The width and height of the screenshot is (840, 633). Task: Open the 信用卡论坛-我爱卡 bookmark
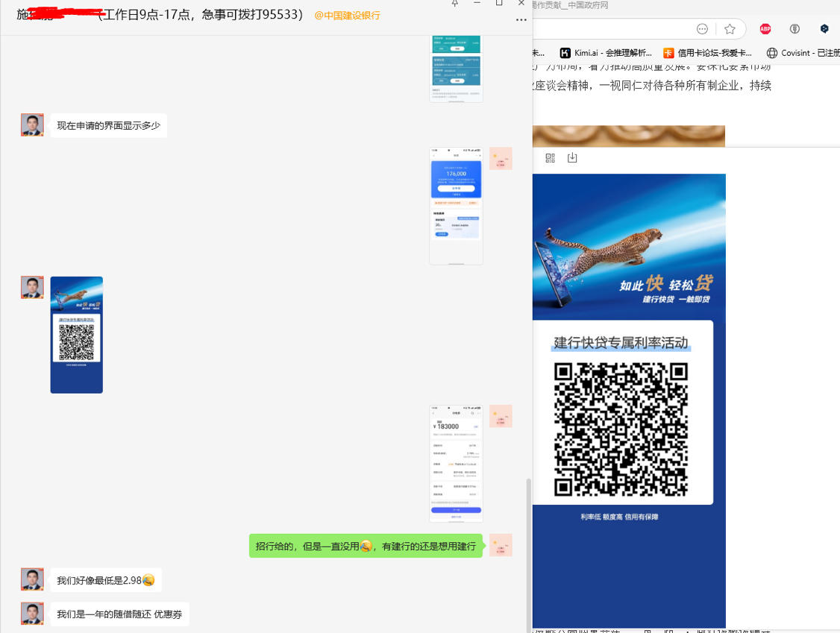[x=707, y=53]
